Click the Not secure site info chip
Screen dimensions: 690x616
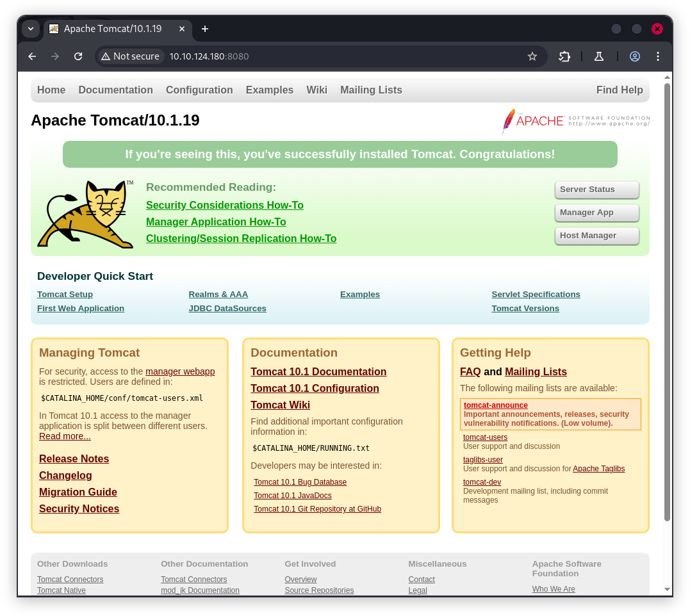tap(130, 56)
